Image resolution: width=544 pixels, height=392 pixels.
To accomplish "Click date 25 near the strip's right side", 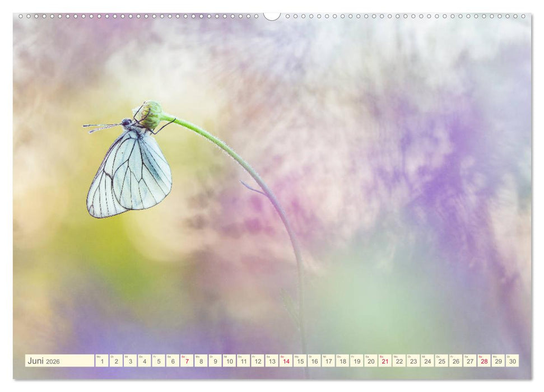I will (442, 361).
